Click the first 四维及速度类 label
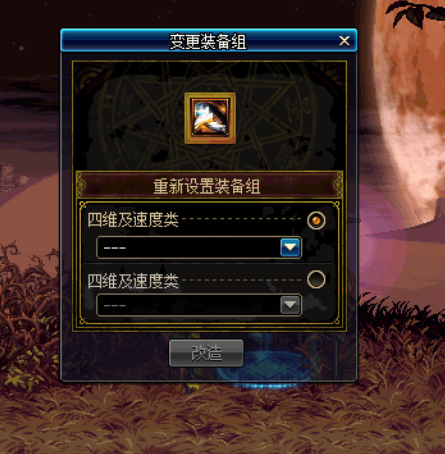This screenshot has width=445, height=454. pos(133,220)
